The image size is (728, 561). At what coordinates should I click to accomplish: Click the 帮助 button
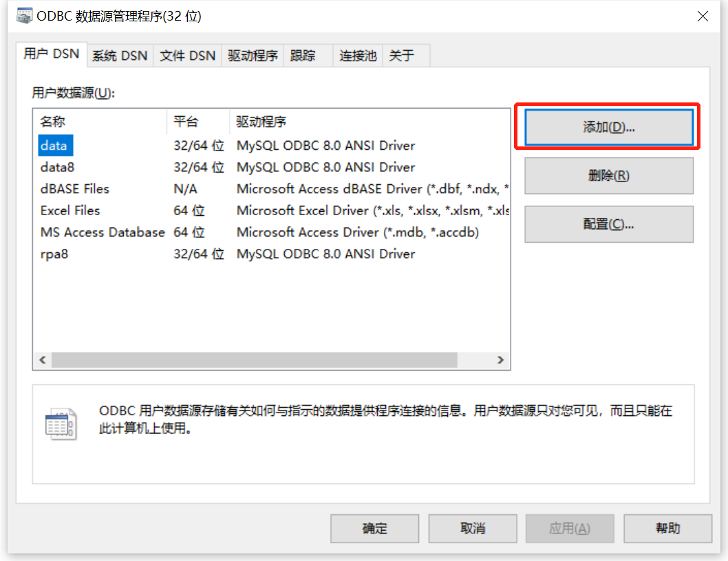click(x=668, y=528)
